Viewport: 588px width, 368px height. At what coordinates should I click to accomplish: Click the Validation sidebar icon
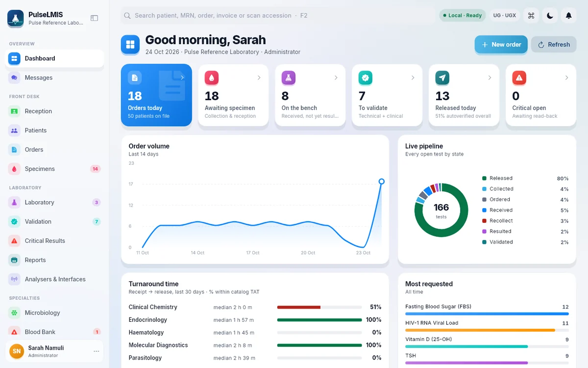[14, 222]
